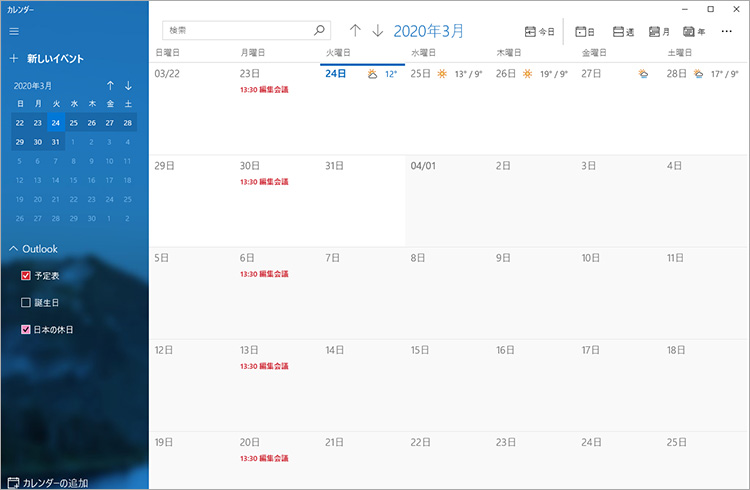Open the 13:30 編集会議 event on 23日
The image size is (750, 490).
(x=264, y=89)
